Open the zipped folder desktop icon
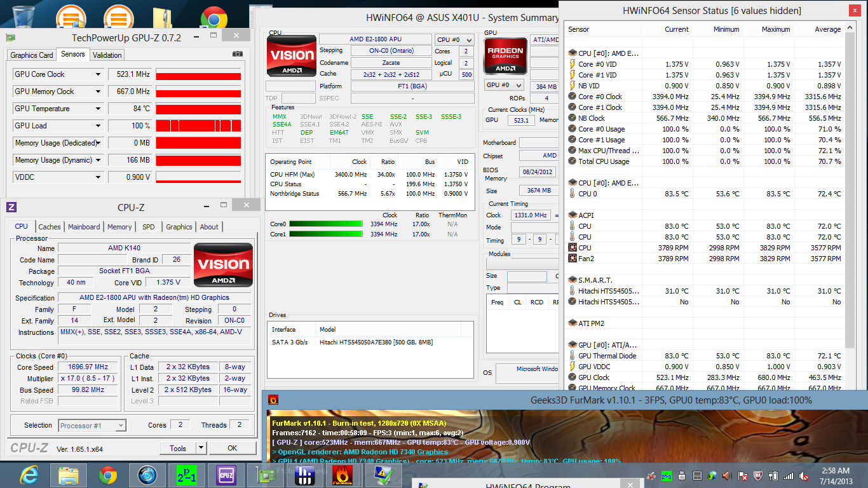 pyautogui.click(x=161, y=17)
